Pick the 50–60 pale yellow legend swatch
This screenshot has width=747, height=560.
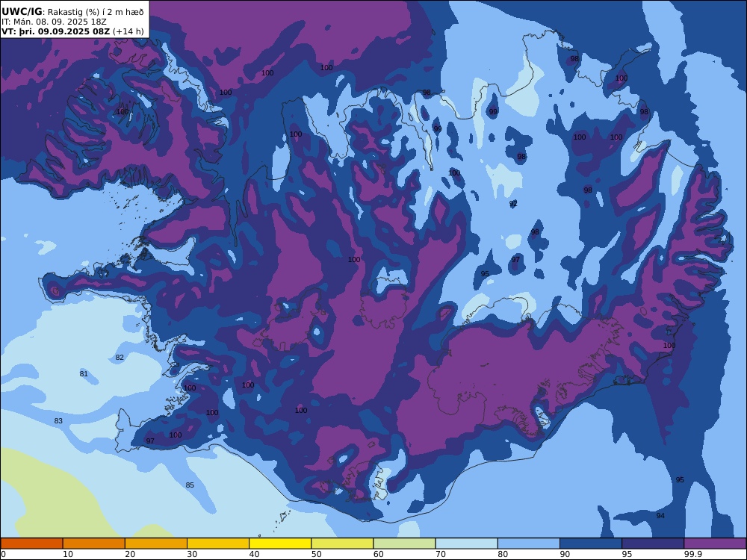coord(342,544)
